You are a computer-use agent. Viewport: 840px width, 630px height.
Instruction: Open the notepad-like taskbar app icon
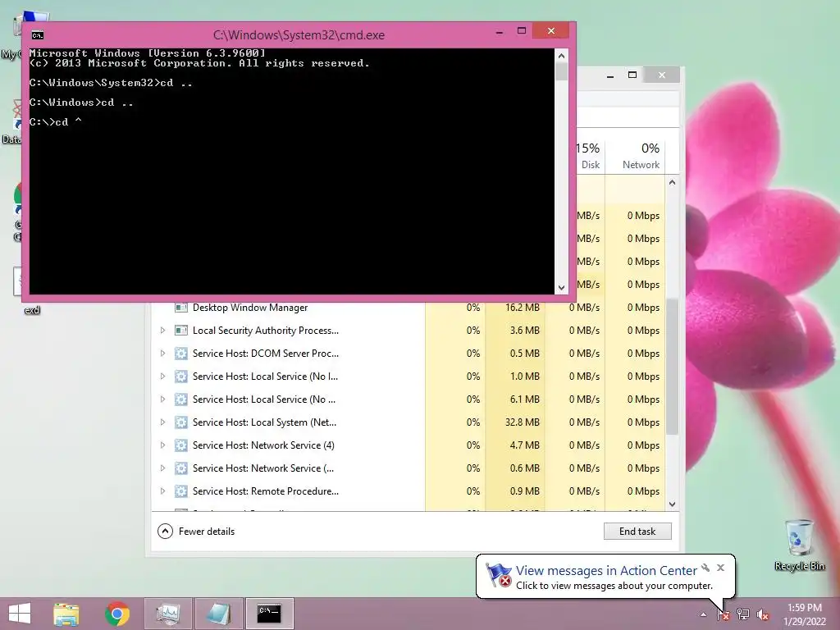point(218,614)
